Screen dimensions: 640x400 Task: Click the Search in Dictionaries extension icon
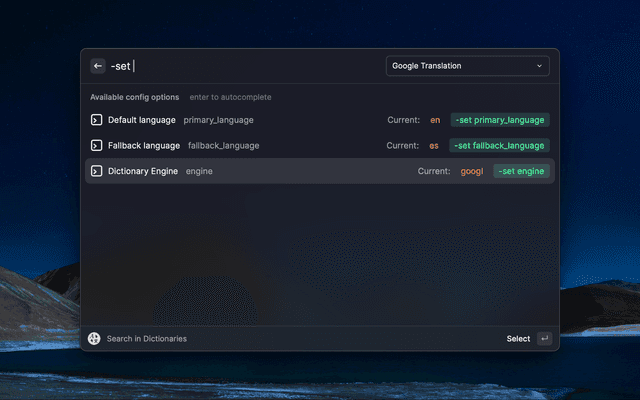(x=95, y=339)
